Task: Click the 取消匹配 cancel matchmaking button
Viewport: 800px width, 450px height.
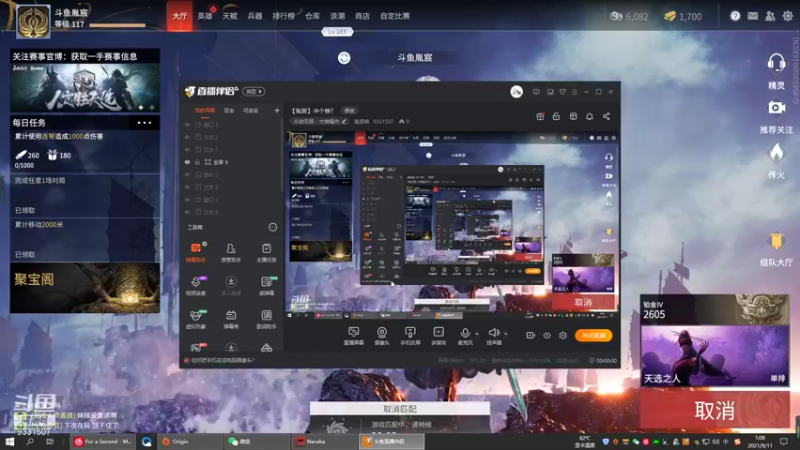Action: coord(399,409)
